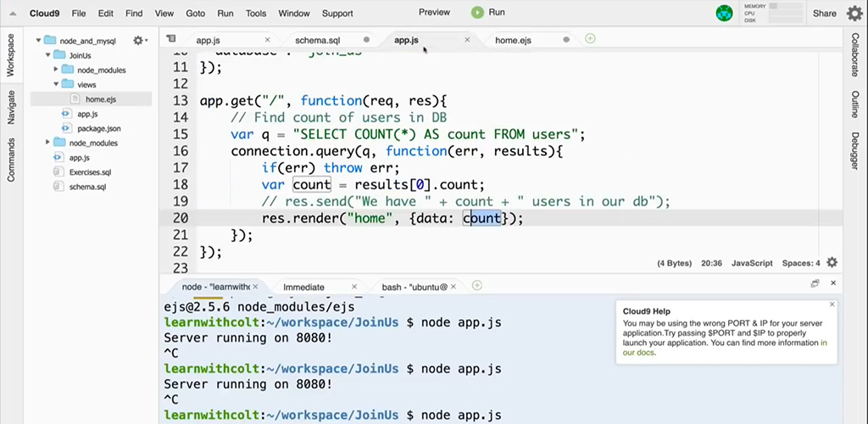
Task: Switch to the schema.sql tab
Action: [318, 40]
